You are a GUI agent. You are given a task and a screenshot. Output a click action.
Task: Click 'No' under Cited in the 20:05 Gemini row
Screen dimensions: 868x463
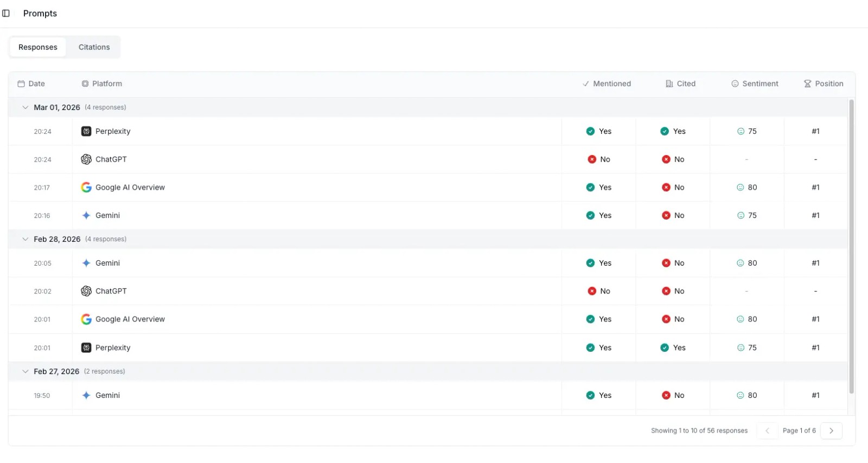[x=679, y=263]
